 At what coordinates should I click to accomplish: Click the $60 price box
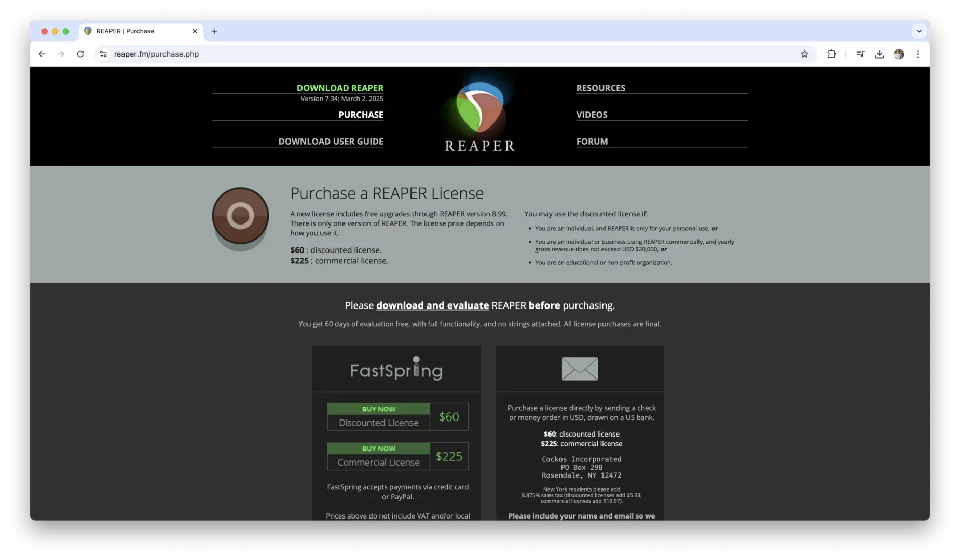[449, 417]
